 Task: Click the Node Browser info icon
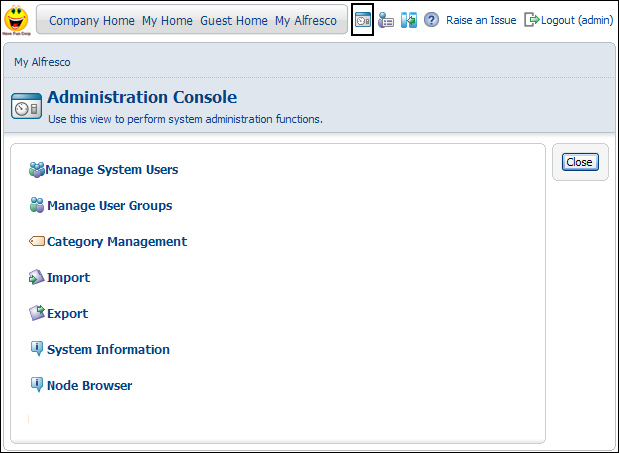point(37,385)
